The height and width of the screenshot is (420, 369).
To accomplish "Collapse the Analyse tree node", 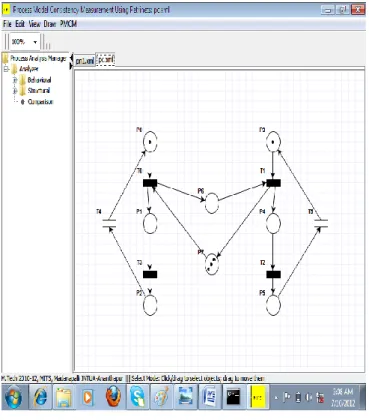I will pyautogui.click(x=6, y=69).
